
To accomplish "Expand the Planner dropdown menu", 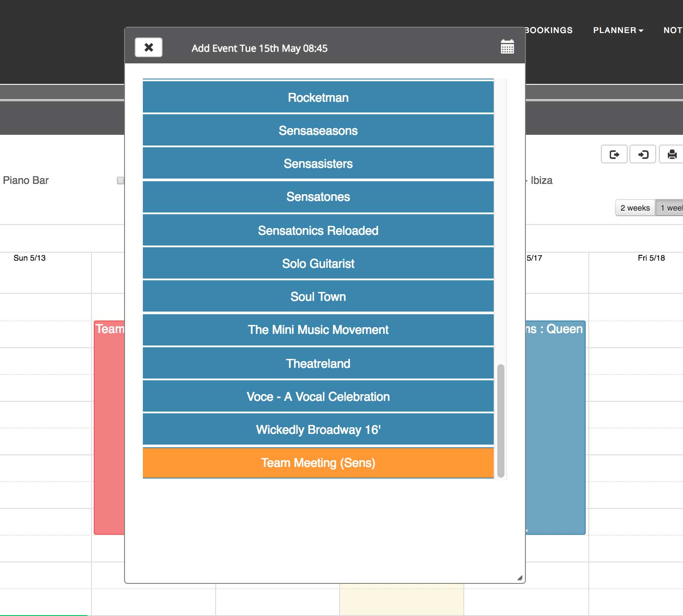I will 618,30.
